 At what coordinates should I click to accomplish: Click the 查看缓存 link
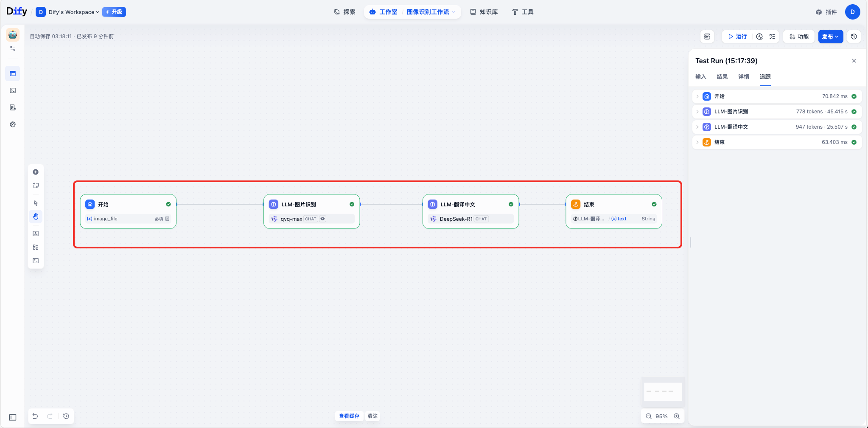tap(349, 416)
